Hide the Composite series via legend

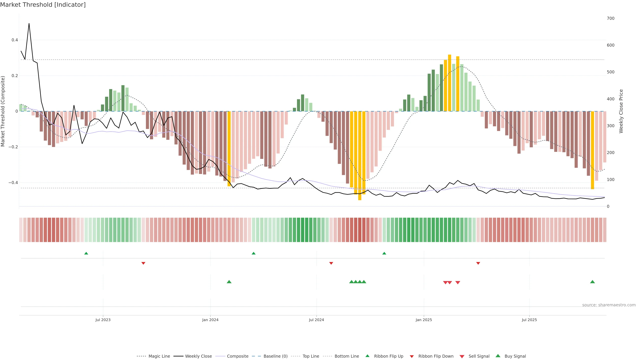[237, 356]
